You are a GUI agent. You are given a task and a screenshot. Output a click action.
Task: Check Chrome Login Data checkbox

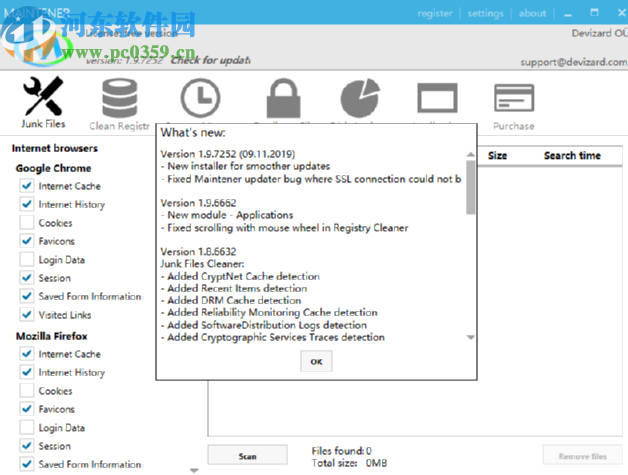[27, 260]
